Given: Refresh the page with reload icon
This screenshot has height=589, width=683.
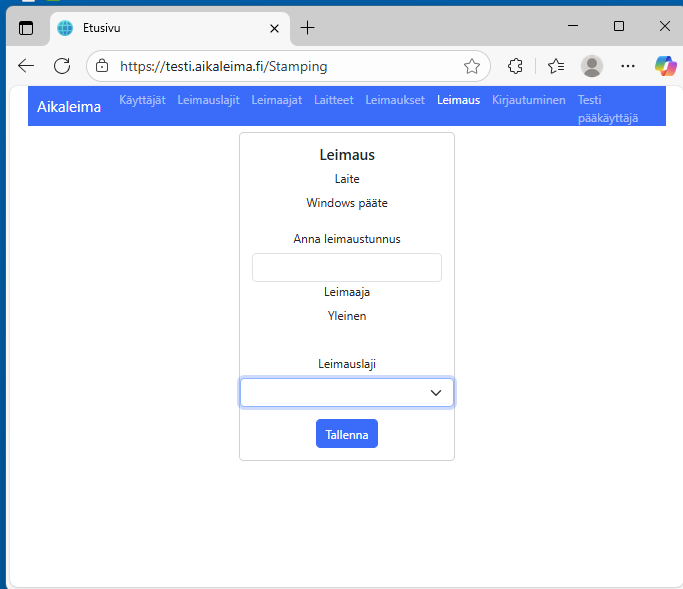Looking at the screenshot, I should pos(62,66).
